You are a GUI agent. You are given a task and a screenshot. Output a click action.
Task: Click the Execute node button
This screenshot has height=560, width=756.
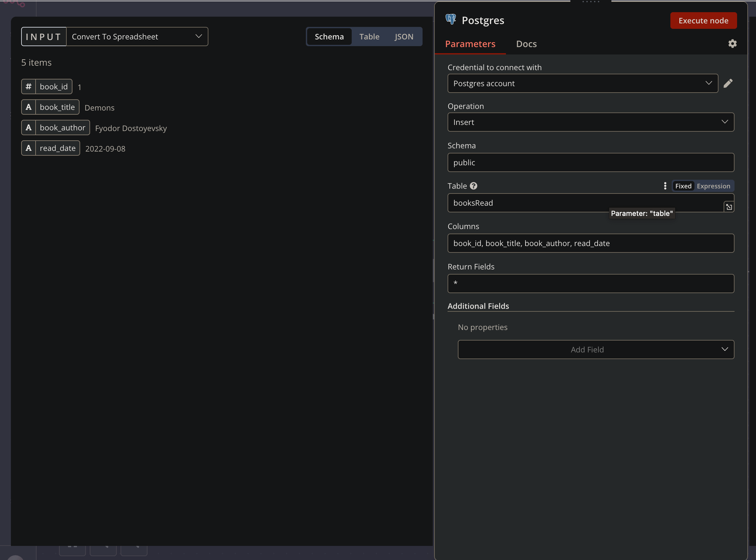(x=703, y=20)
